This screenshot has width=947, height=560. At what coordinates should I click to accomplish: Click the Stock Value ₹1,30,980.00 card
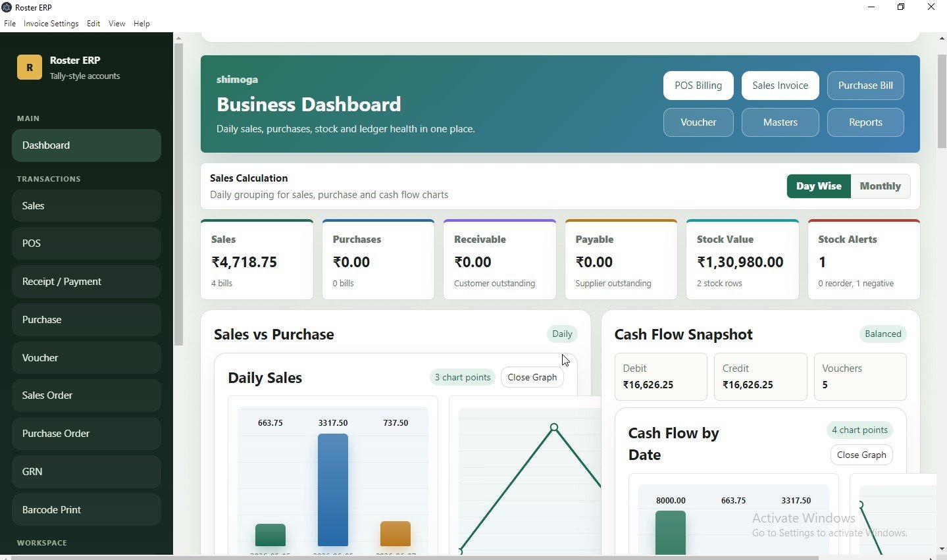tap(742, 260)
